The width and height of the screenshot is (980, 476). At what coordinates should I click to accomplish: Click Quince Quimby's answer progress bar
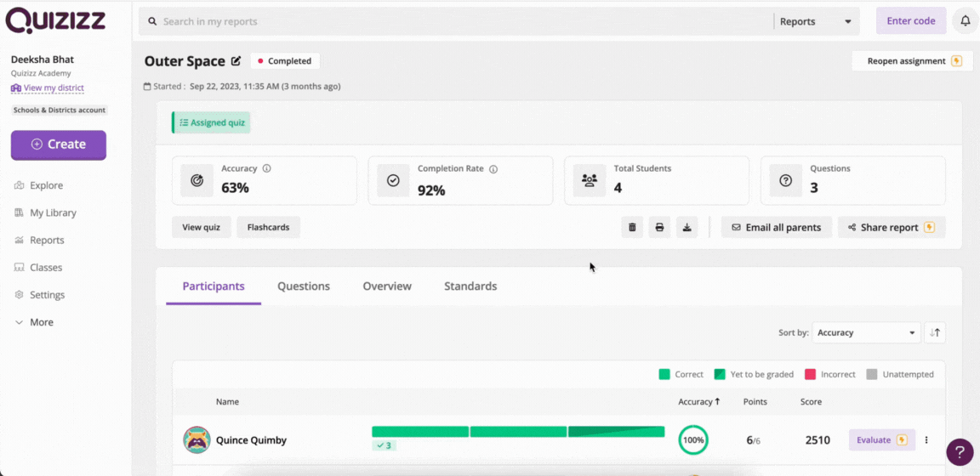click(518, 432)
